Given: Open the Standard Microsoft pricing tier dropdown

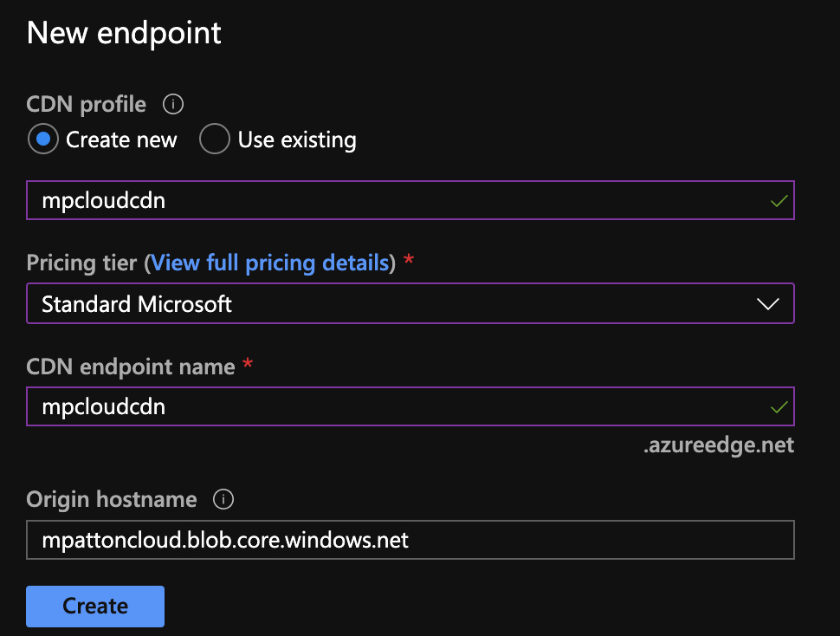Looking at the screenshot, I should click(410, 304).
